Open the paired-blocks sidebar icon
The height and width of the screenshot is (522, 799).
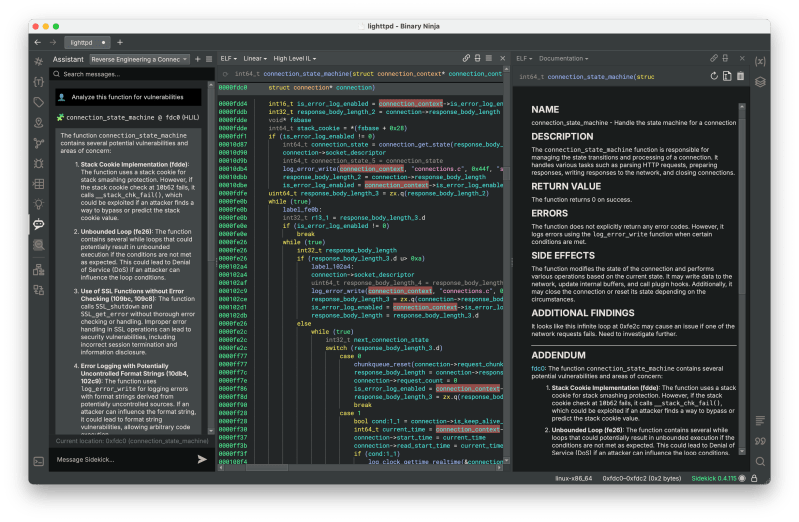pos(39,290)
